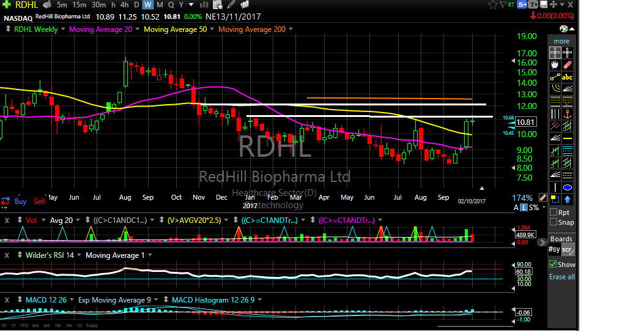Flag the symbol with flag icon
This screenshot has height=335, width=644.
[x=503, y=4]
